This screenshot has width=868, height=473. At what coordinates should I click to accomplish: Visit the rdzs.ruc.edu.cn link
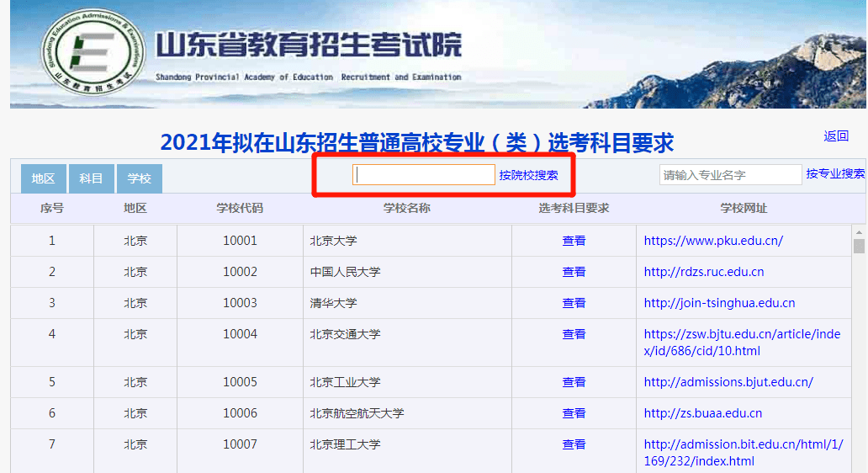pyautogui.click(x=703, y=272)
